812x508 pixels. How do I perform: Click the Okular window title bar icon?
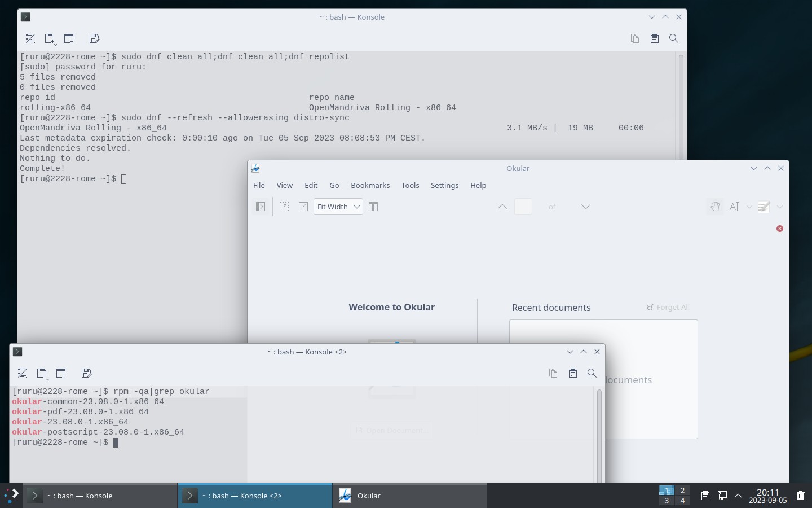255,168
